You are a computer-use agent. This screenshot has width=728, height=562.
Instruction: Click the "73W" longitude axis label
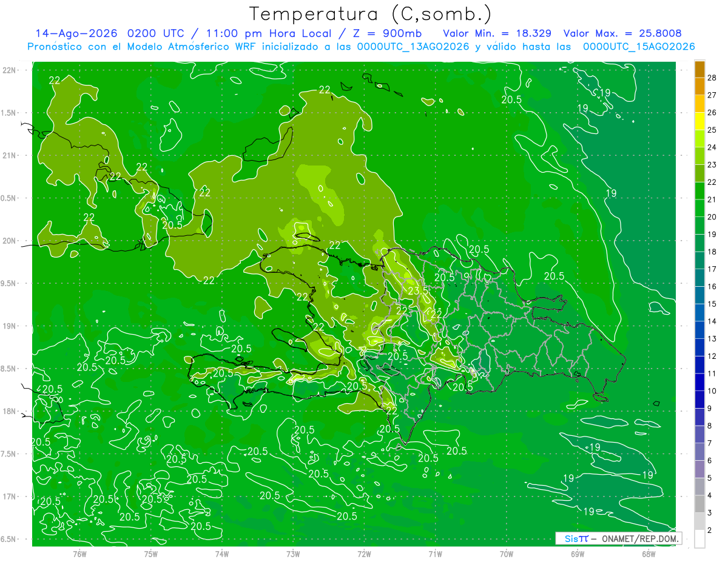293,554
